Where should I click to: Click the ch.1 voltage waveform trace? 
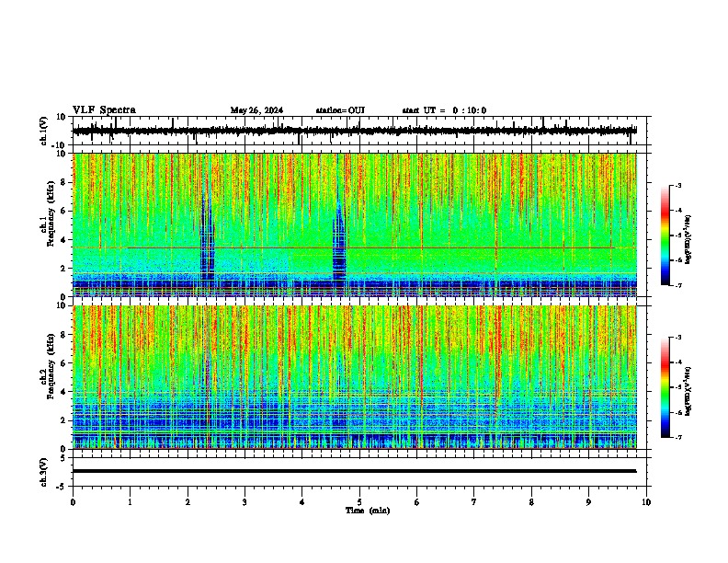point(354,131)
